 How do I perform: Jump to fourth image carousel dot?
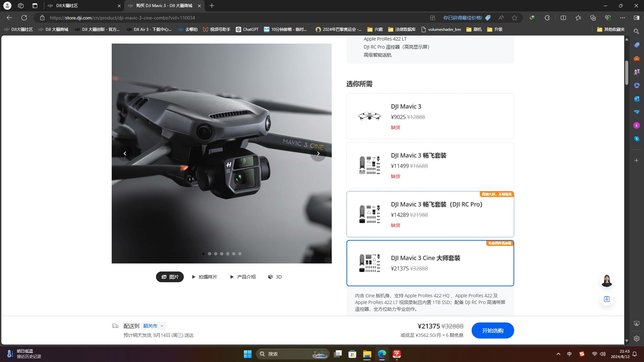click(222, 254)
